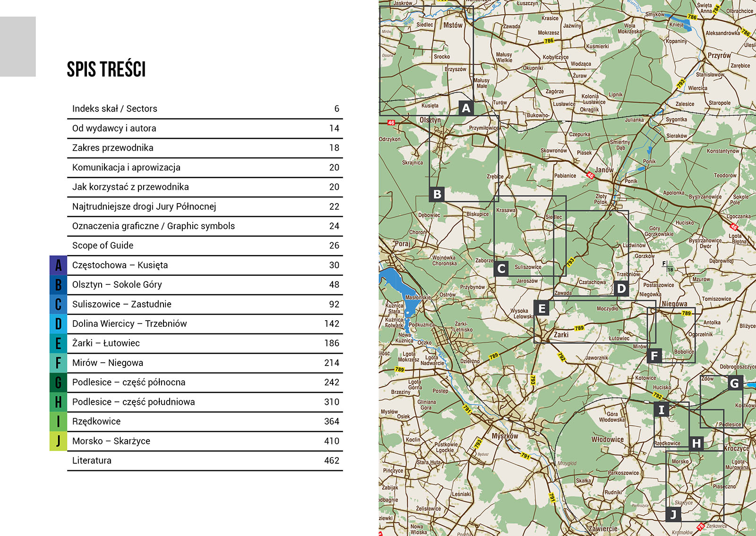Select chapter 'Suliszowice – Zastudnie'
The image size is (756, 536).
click(x=205, y=305)
